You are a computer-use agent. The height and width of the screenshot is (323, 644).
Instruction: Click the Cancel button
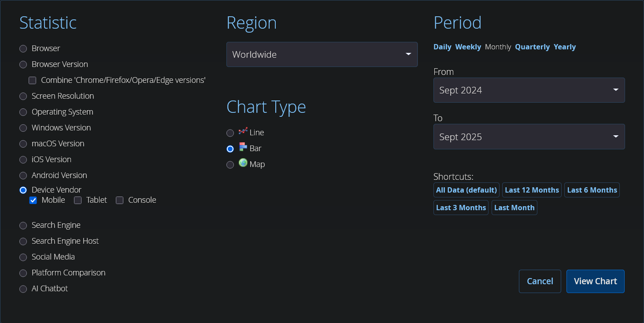coord(540,281)
